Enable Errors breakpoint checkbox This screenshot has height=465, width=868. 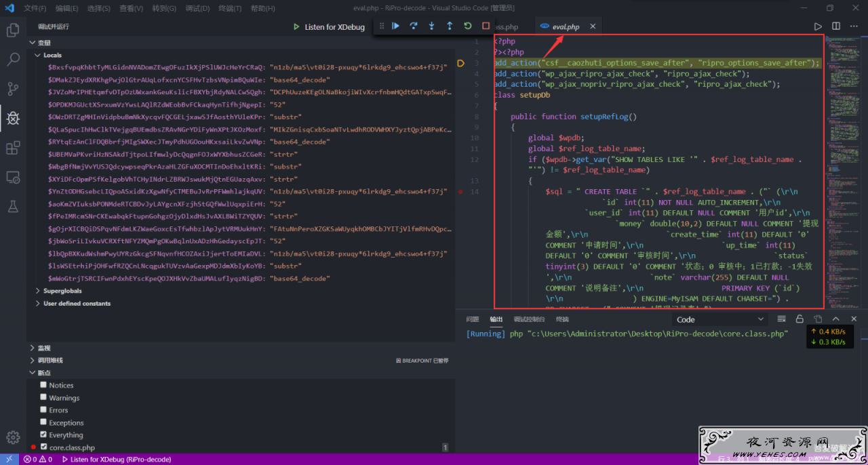(x=43, y=409)
